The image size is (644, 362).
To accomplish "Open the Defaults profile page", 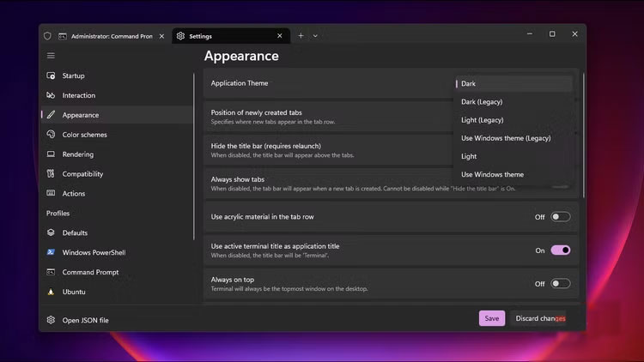I will [x=75, y=233].
